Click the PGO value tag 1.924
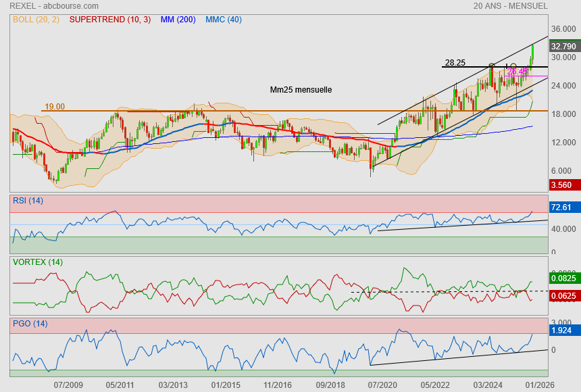Screen dimensions: 581x392 point(562,330)
